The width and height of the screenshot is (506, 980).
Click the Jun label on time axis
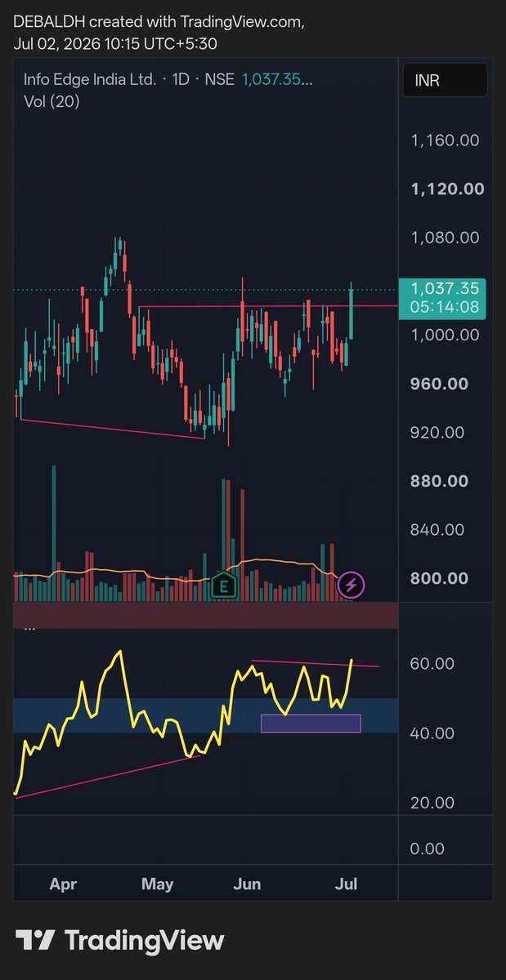point(247,884)
